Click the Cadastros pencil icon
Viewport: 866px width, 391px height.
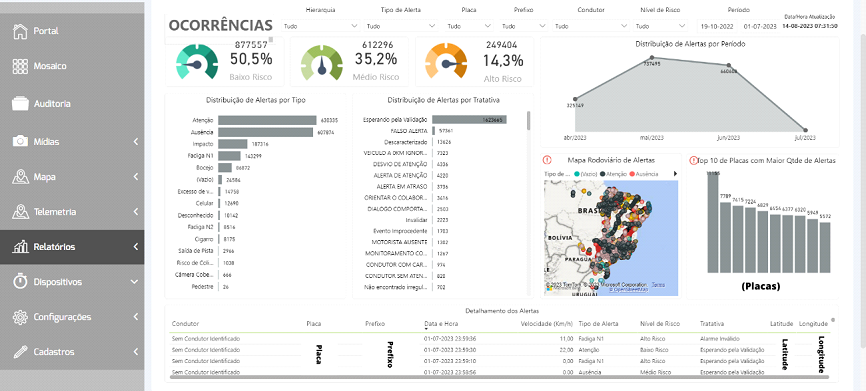coord(20,352)
